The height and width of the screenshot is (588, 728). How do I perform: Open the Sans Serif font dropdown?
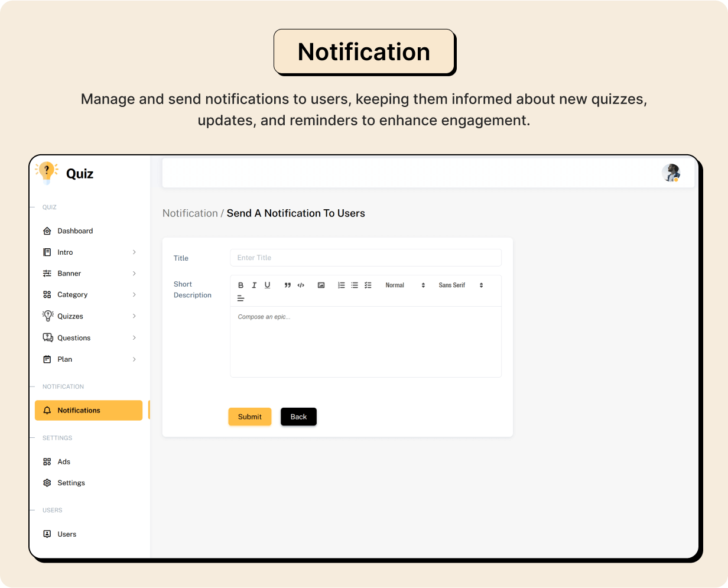(460, 285)
